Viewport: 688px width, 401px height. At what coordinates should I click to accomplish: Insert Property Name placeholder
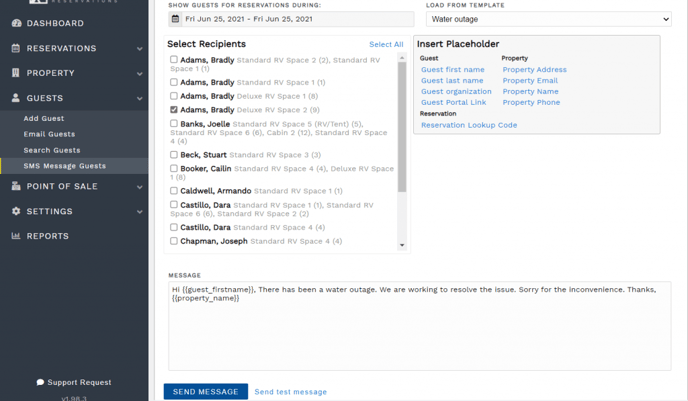coord(530,91)
